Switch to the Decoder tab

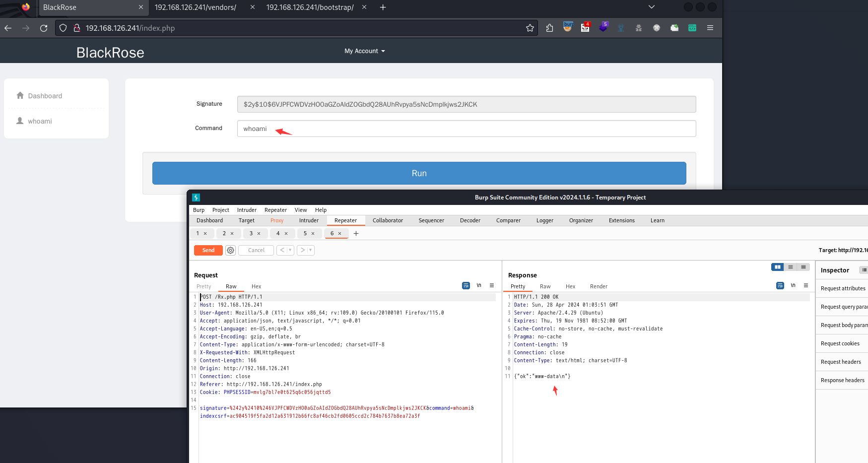(470, 220)
